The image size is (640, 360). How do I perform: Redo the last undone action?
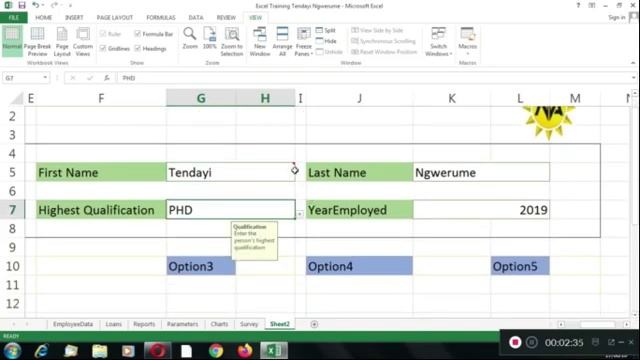[54, 5]
